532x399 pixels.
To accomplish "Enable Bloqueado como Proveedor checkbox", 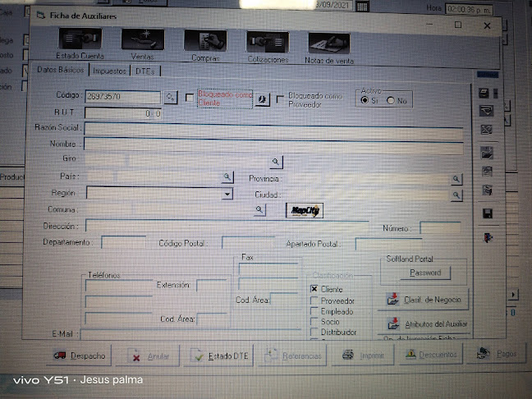I will tap(281, 99).
